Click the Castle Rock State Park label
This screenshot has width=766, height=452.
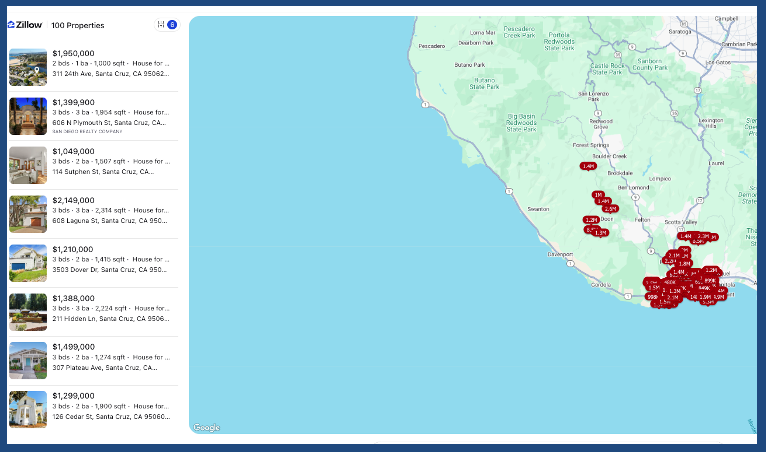click(x=607, y=69)
